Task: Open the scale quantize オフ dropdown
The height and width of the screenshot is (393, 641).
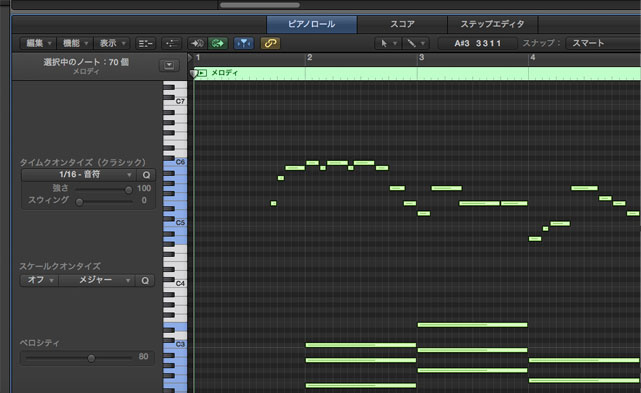Action: pyautogui.click(x=39, y=280)
